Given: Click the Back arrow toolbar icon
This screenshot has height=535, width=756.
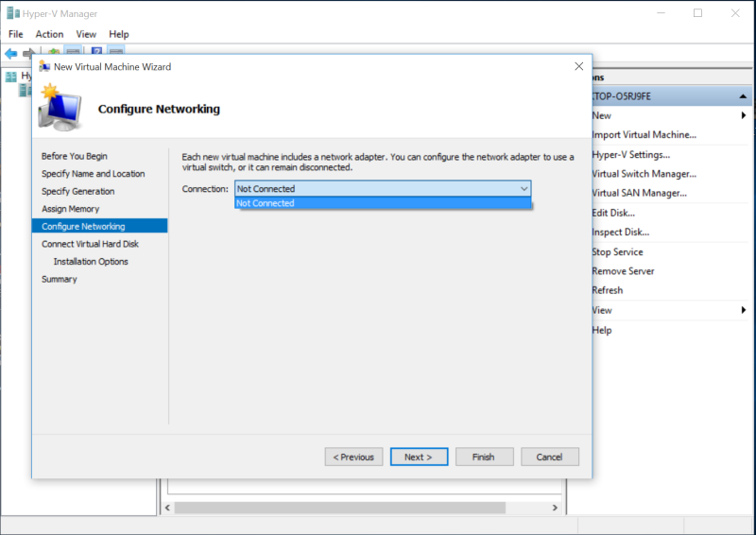Looking at the screenshot, I should [x=11, y=53].
